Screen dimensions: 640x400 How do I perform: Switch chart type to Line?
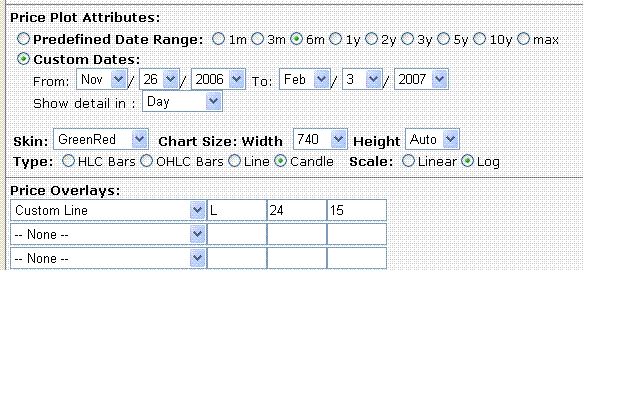234,161
